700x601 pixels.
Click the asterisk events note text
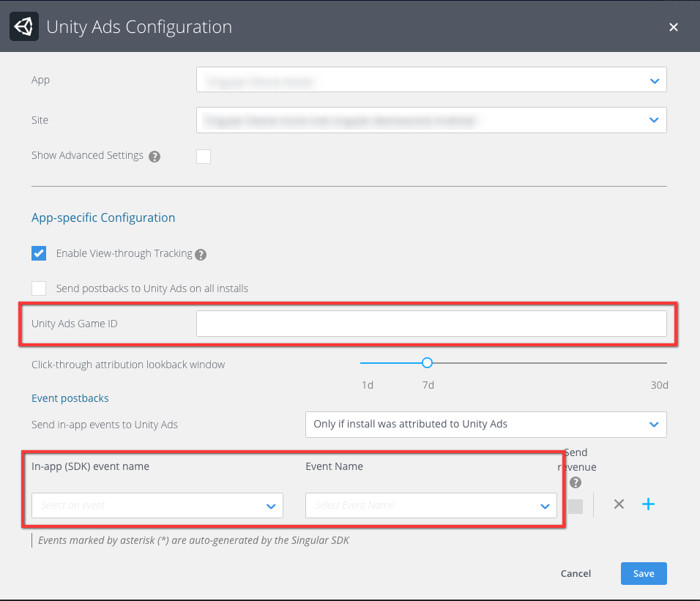pos(193,540)
